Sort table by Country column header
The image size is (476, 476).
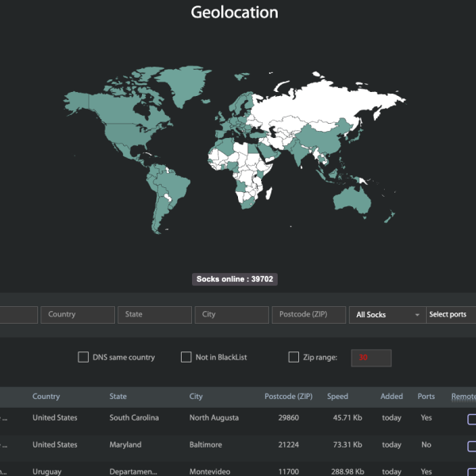pos(46,396)
